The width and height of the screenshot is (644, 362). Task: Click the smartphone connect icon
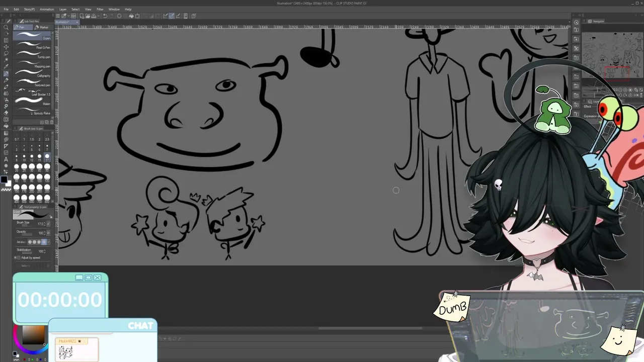click(x=186, y=16)
